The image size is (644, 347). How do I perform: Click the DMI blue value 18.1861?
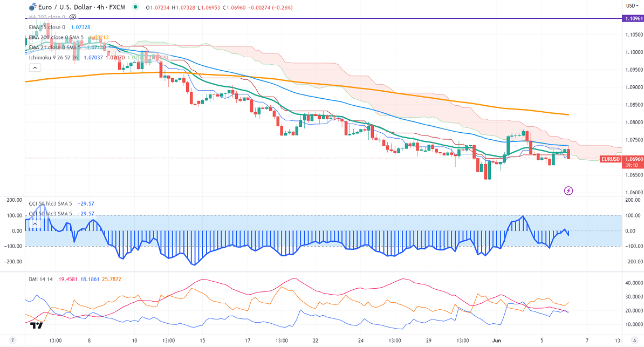point(90,279)
